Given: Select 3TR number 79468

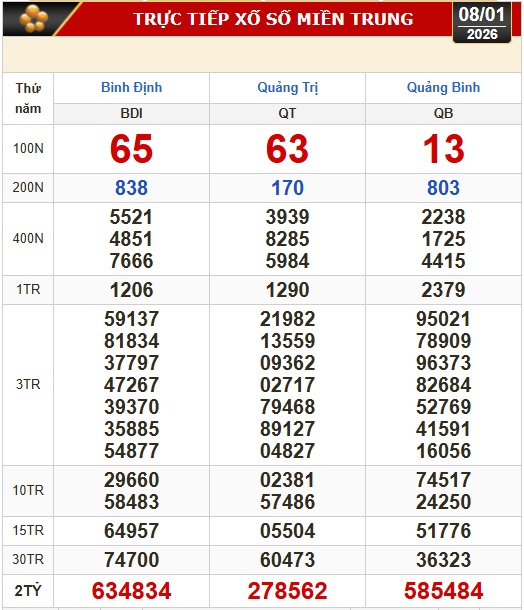Looking at the screenshot, I should [287, 407].
